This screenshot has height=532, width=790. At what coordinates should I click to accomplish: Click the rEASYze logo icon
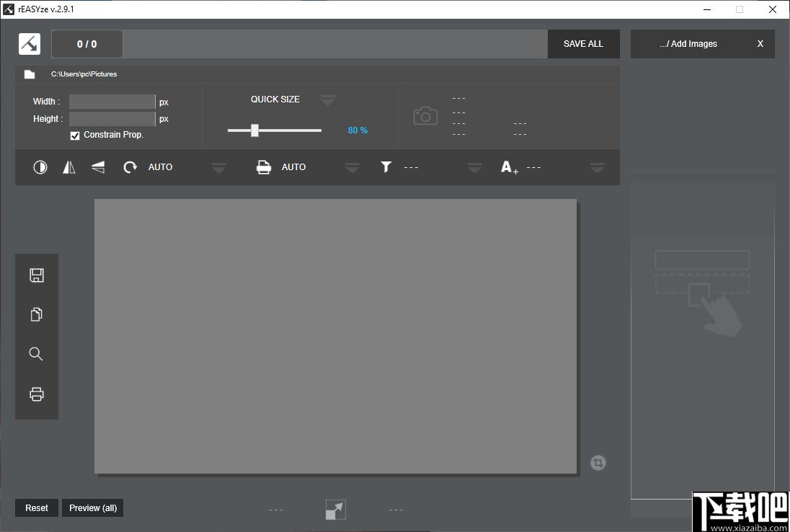(30, 44)
